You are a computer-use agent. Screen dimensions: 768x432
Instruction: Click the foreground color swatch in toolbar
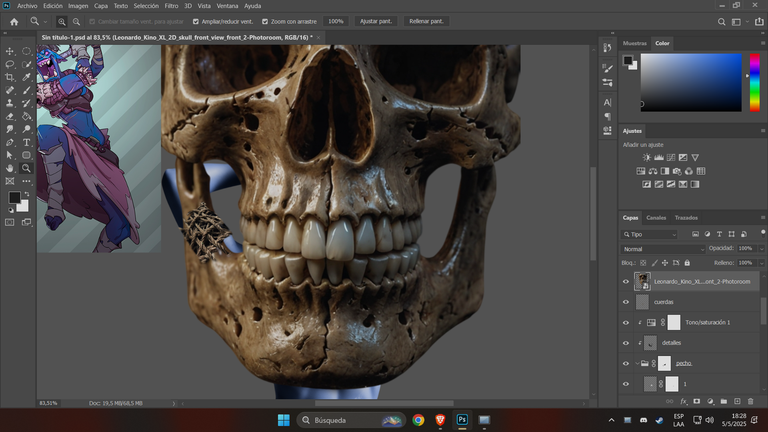[14, 197]
